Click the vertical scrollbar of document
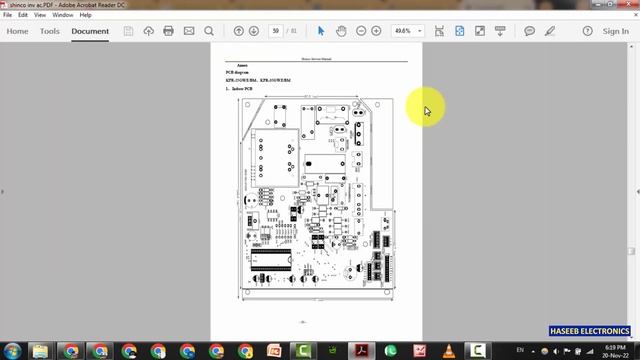640x360 pixels. pos(631,192)
